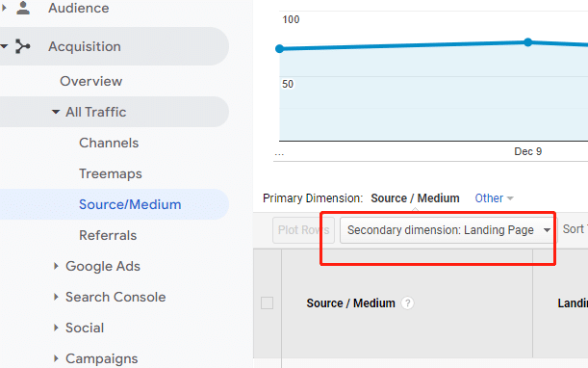Go to the Referrals report
The width and height of the screenshot is (588, 368).
coord(108,235)
